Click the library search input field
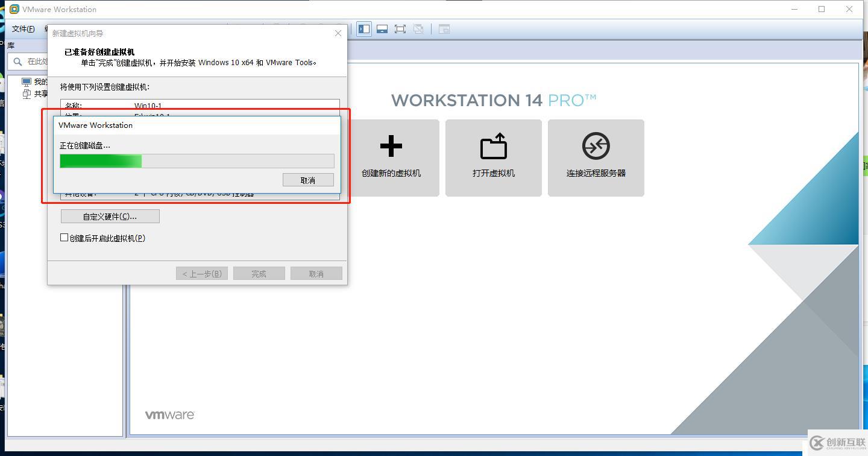868x456 pixels. coord(36,61)
